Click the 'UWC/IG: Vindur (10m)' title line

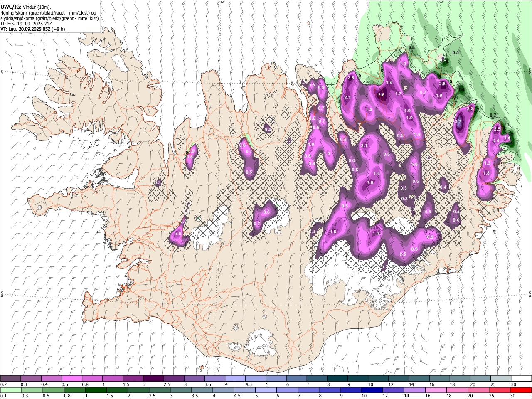[26, 7]
